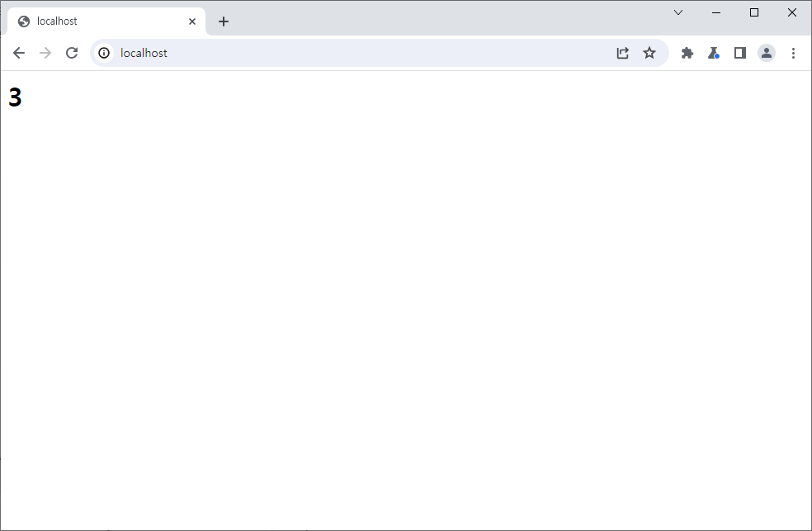Minimize the browser window

716,12
